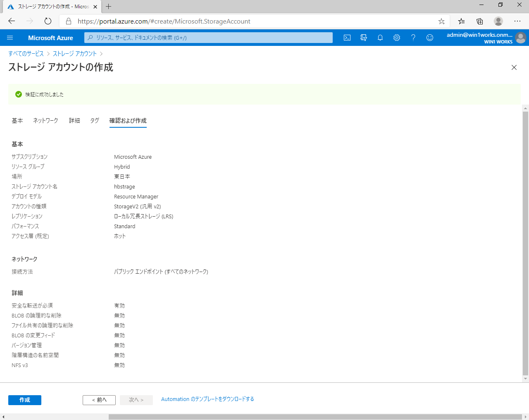Image resolution: width=529 pixels, height=420 pixels.
Task: Launch Cloud Shell from the top bar
Action: [x=347, y=38]
